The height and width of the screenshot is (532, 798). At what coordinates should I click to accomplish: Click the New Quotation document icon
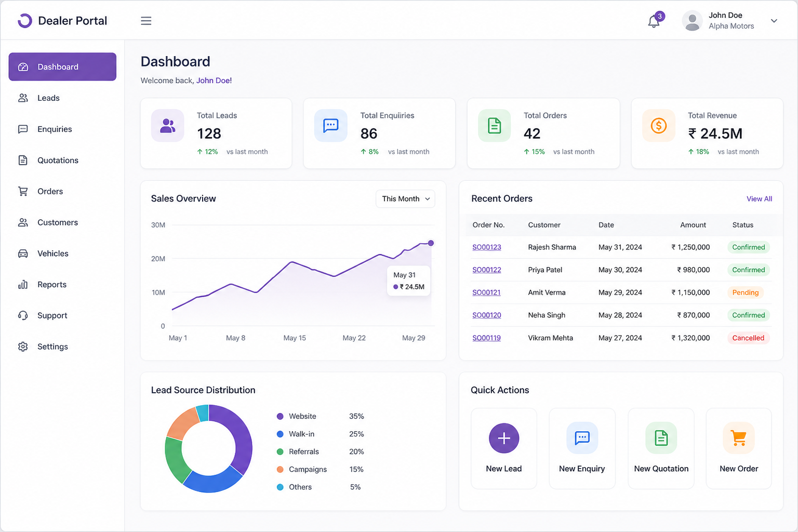click(661, 438)
